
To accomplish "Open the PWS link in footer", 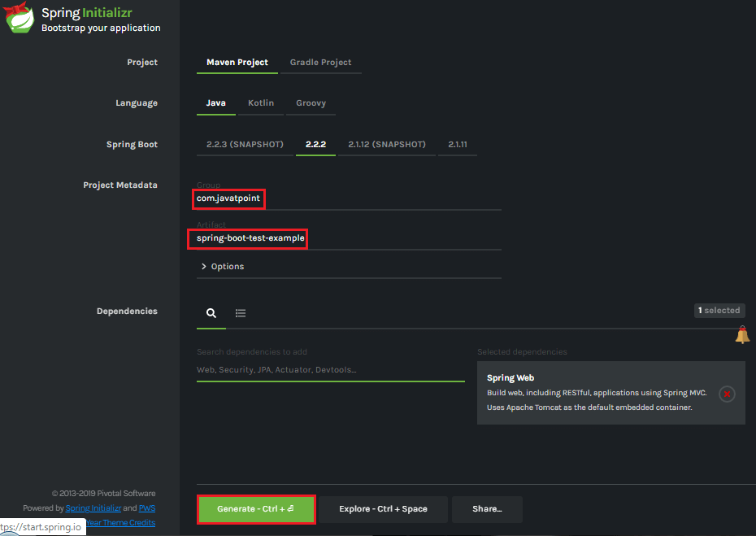I will 147,507.
